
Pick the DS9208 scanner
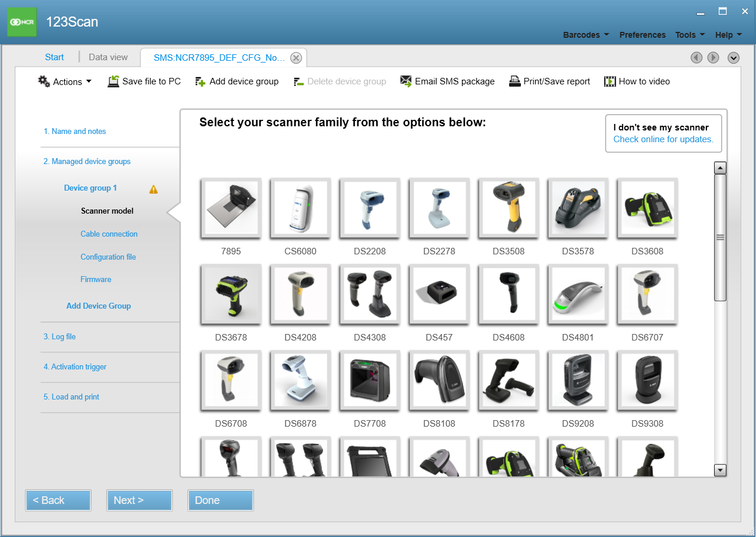578,381
